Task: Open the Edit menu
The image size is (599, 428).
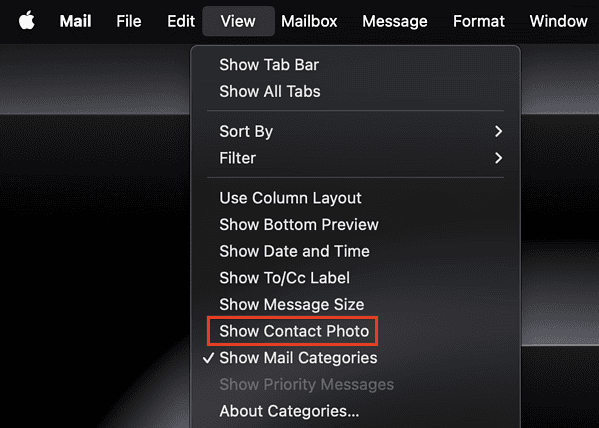Action: (181, 21)
